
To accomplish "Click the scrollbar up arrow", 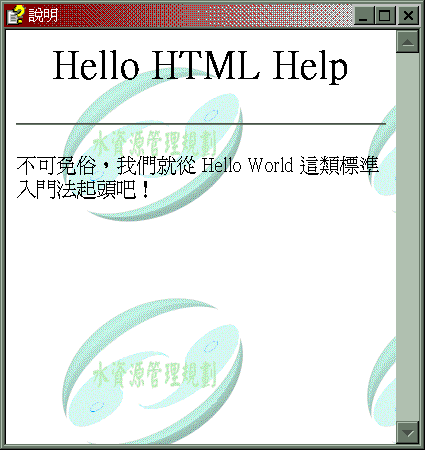I will pos(407,42).
